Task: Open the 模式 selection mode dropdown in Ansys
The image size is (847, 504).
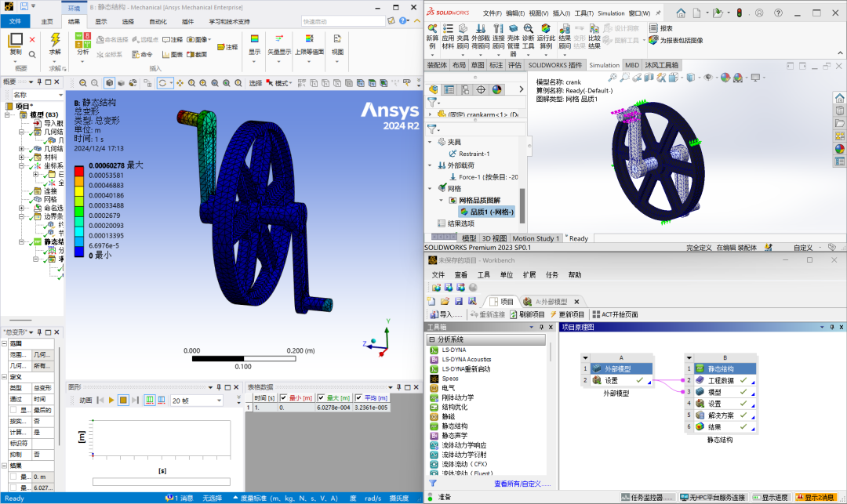Action: pyautogui.click(x=280, y=83)
